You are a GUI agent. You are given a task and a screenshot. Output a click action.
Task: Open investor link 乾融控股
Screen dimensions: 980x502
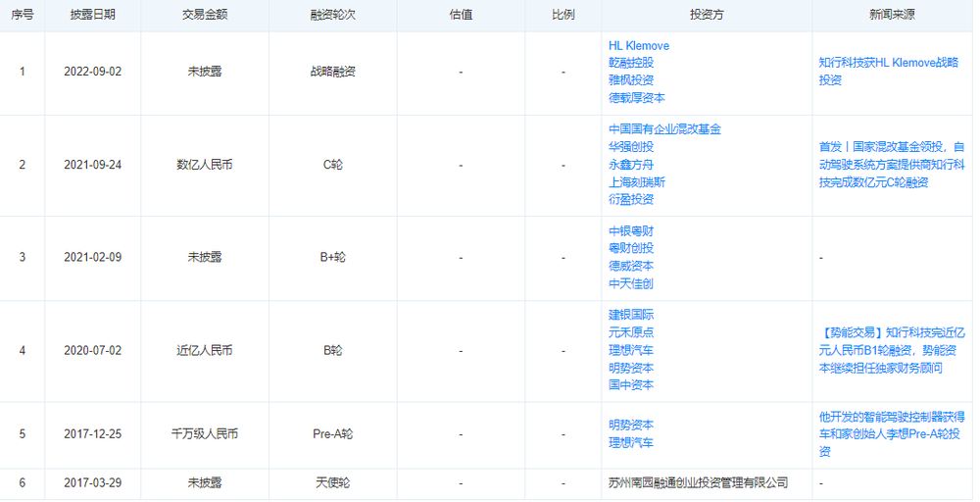click(x=631, y=63)
